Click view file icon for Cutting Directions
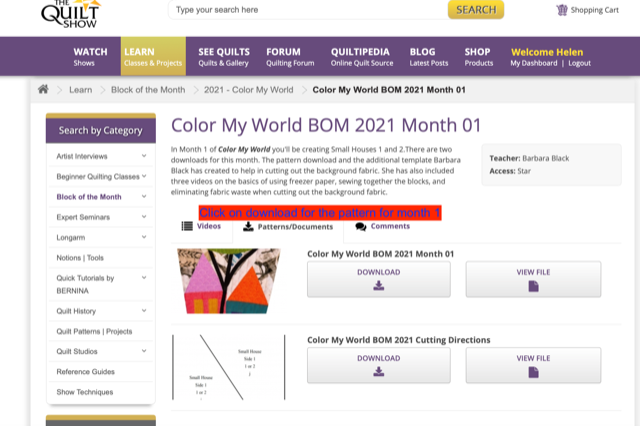 533,372
